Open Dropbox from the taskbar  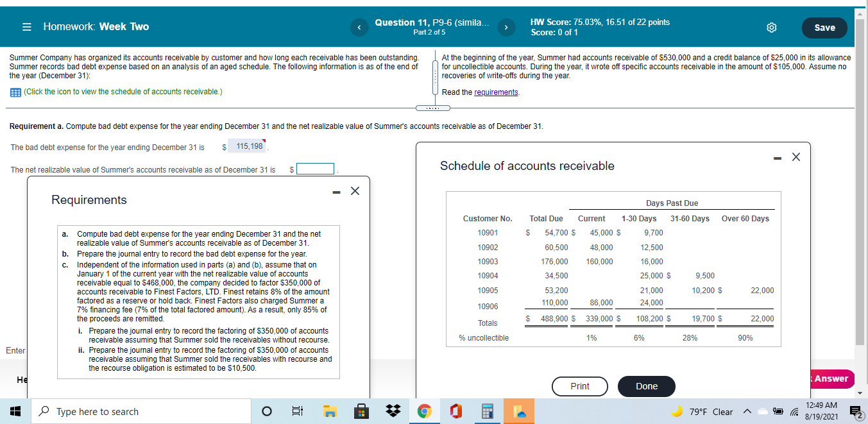tap(393, 411)
